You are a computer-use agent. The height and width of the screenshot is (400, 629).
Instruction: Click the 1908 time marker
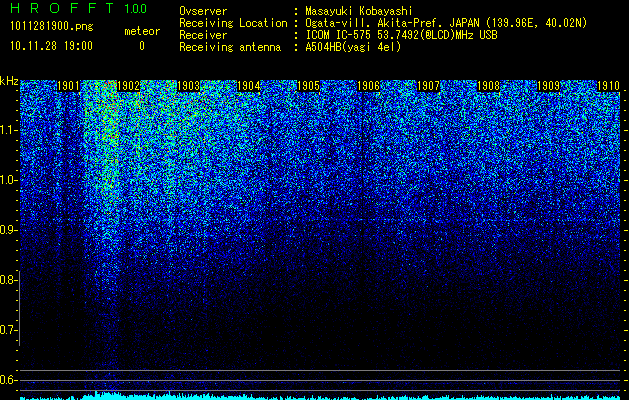click(x=489, y=86)
